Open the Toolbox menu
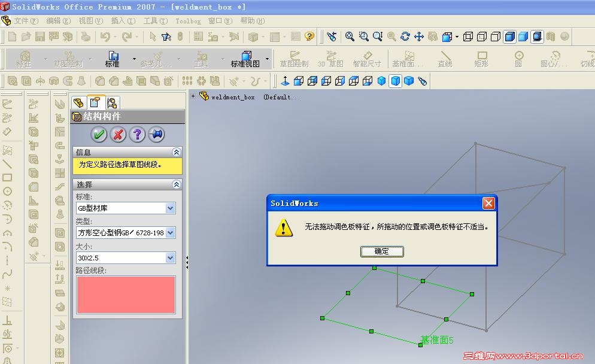595x364 pixels. [188, 22]
